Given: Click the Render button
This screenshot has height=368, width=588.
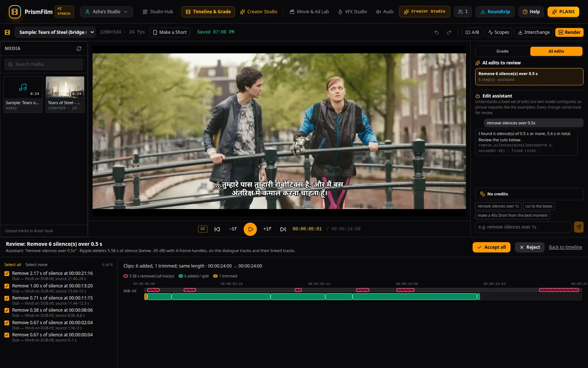Looking at the screenshot, I should (x=569, y=32).
